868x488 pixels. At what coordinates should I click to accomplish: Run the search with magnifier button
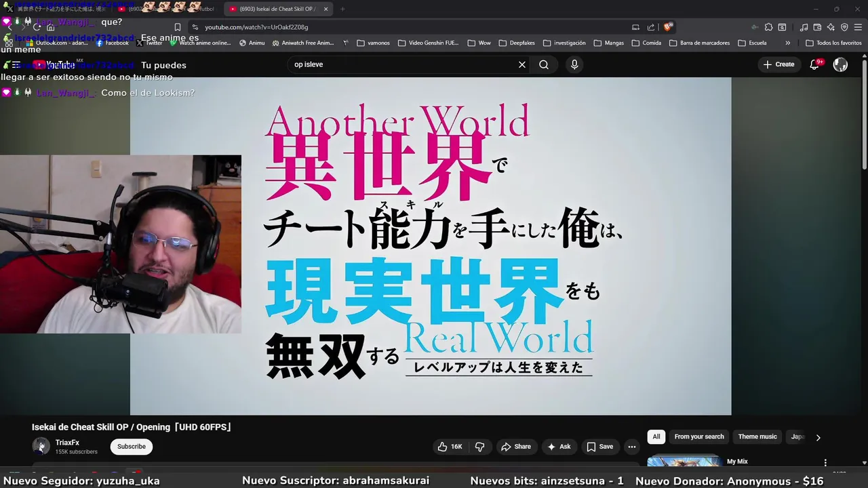click(544, 64)
